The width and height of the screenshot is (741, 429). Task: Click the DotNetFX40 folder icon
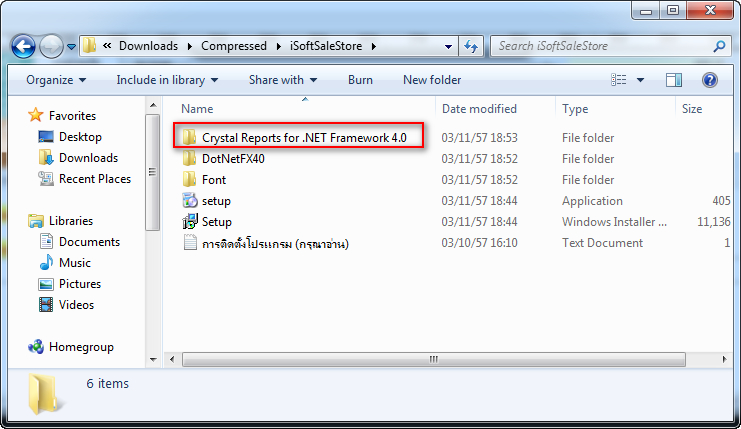(x=190, y=158)
